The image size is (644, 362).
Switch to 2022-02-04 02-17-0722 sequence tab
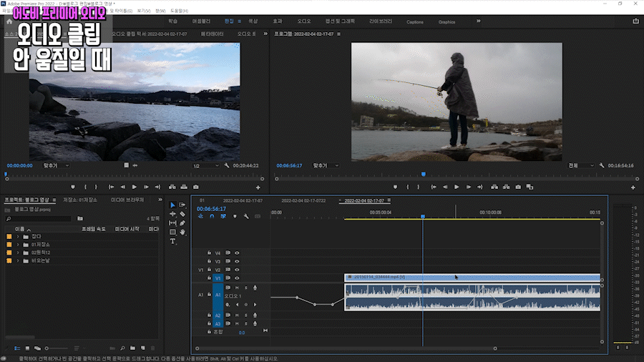click(x=303, y=201)
